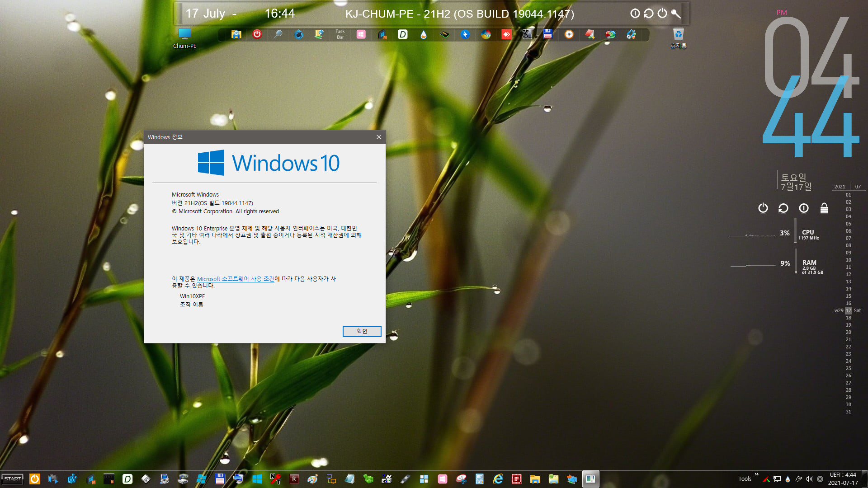Click the blue lightning bolt icon
The height and width of the screenshot is (488, 868).
pos(465,34)
